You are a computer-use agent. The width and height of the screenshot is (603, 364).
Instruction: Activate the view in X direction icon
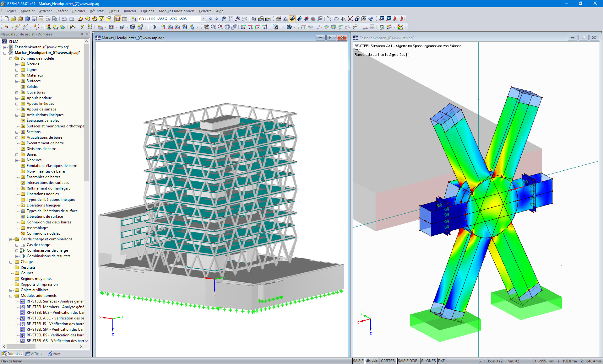pyautogui.click(x=243, y=28)
